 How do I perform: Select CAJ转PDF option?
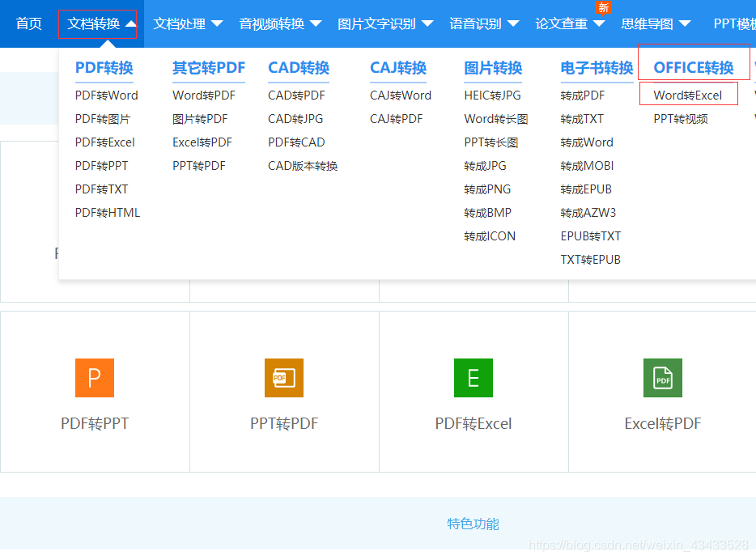397,119
